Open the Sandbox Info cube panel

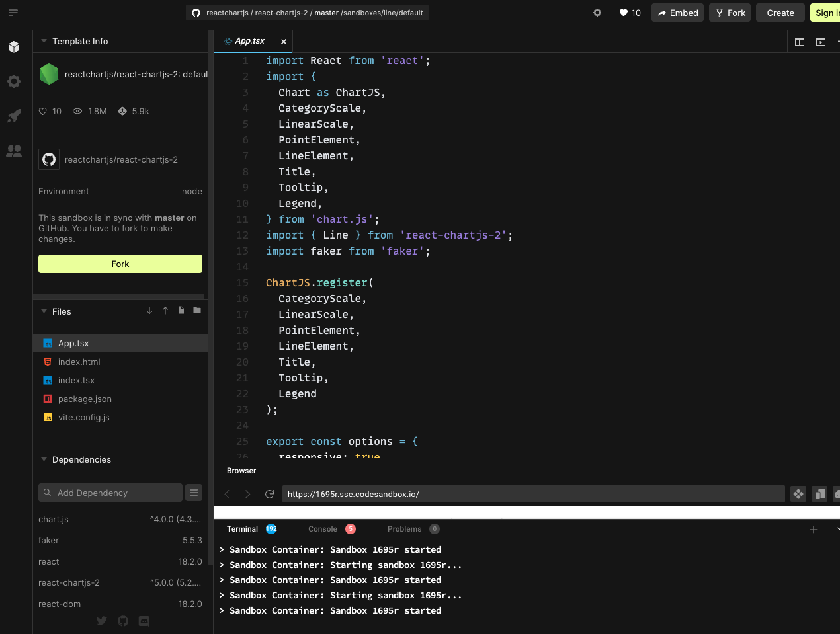click(x=14, y=47)
